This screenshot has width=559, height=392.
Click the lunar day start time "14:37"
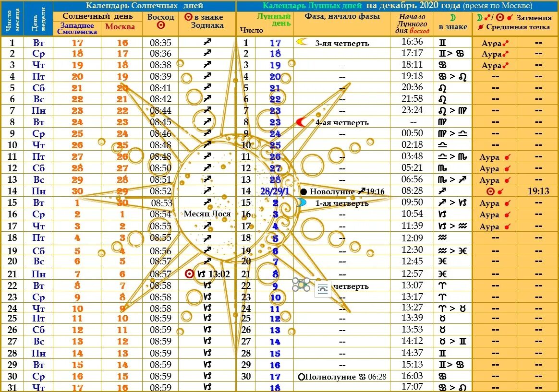[412, 353]
